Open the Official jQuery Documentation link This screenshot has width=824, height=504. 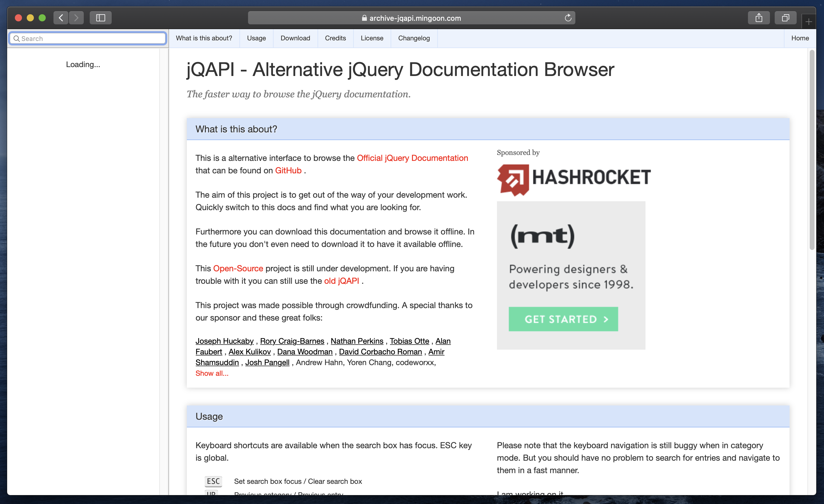tap(412, 158)
